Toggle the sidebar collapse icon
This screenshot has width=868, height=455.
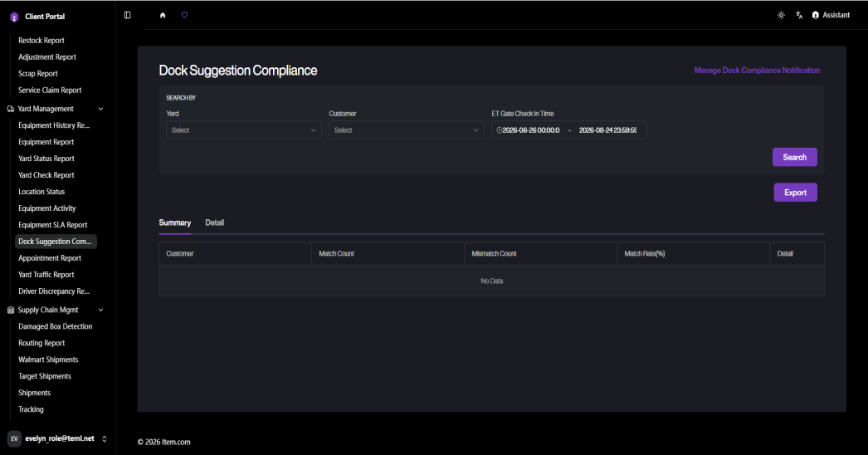click(127, 15)
